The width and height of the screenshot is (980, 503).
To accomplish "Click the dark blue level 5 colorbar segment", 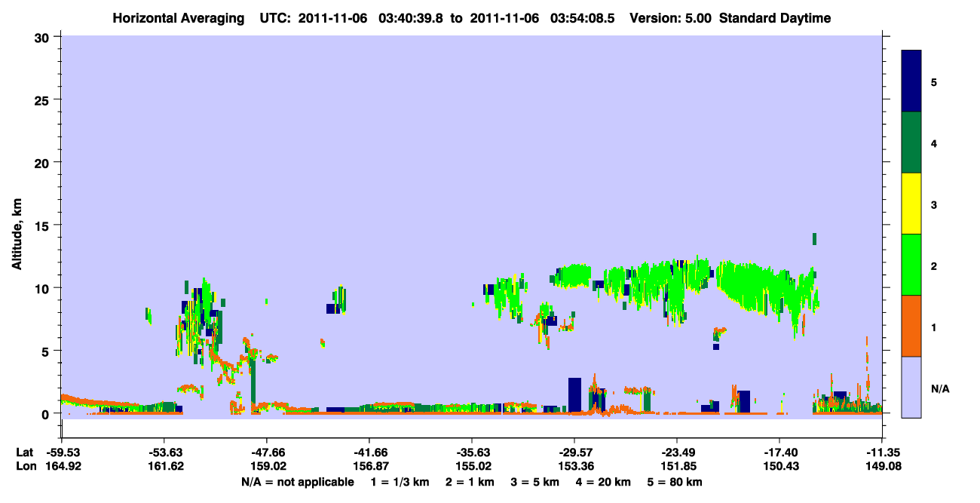I will point(911,81).
